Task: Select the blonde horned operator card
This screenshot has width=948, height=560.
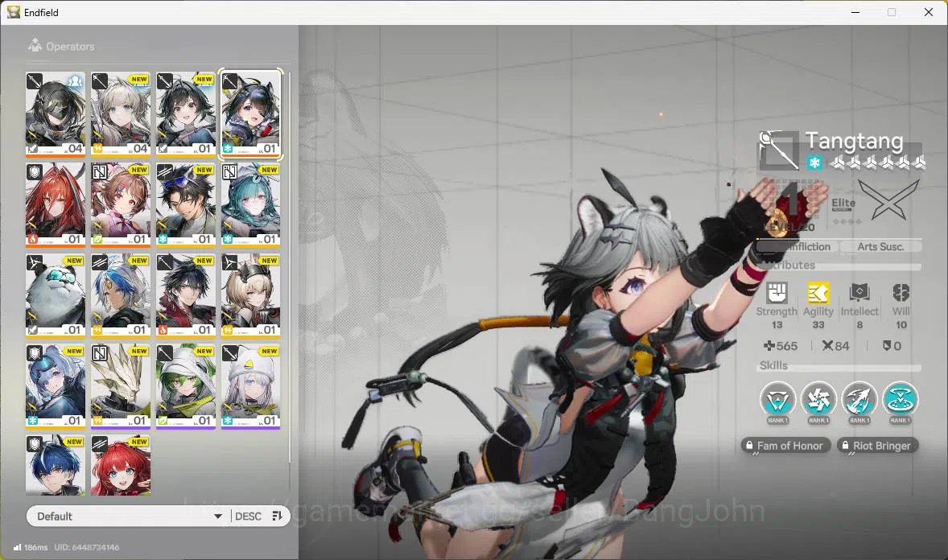Action: click(x=251, y=296)
